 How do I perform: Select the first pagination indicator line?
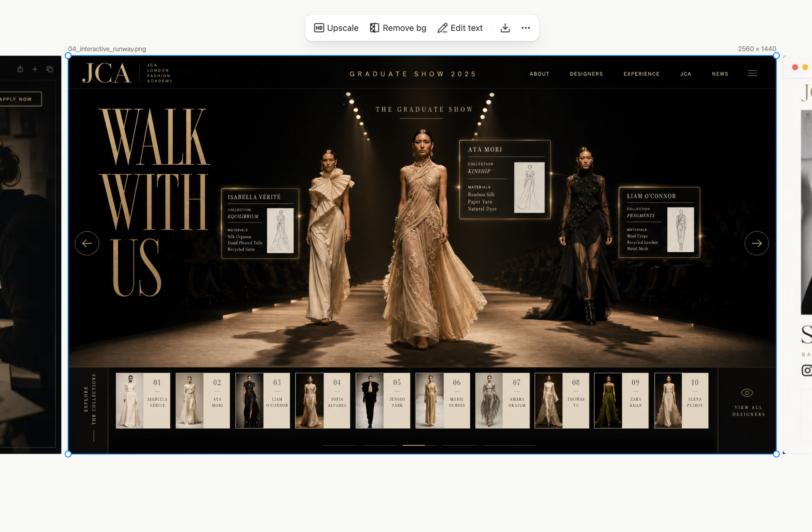click(340, 445)
